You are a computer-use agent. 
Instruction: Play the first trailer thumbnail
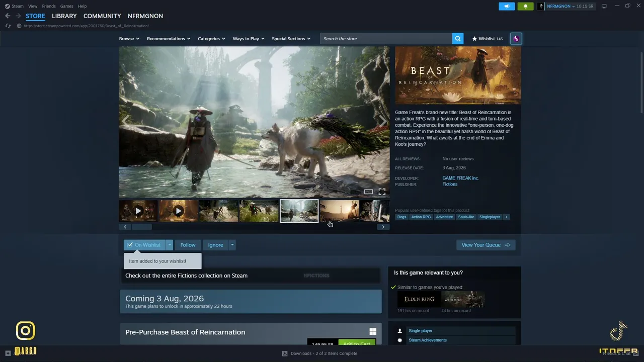[x=138, y=211]
